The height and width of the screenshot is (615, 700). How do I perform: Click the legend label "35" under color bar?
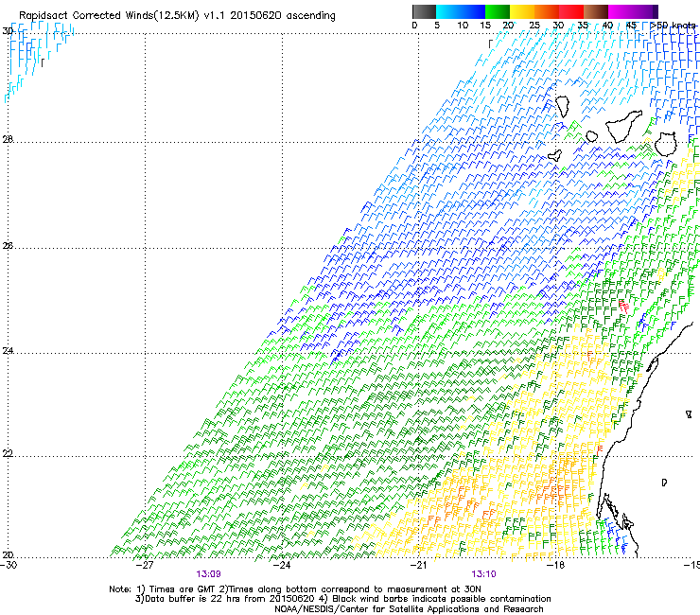[x=583, y=26]
